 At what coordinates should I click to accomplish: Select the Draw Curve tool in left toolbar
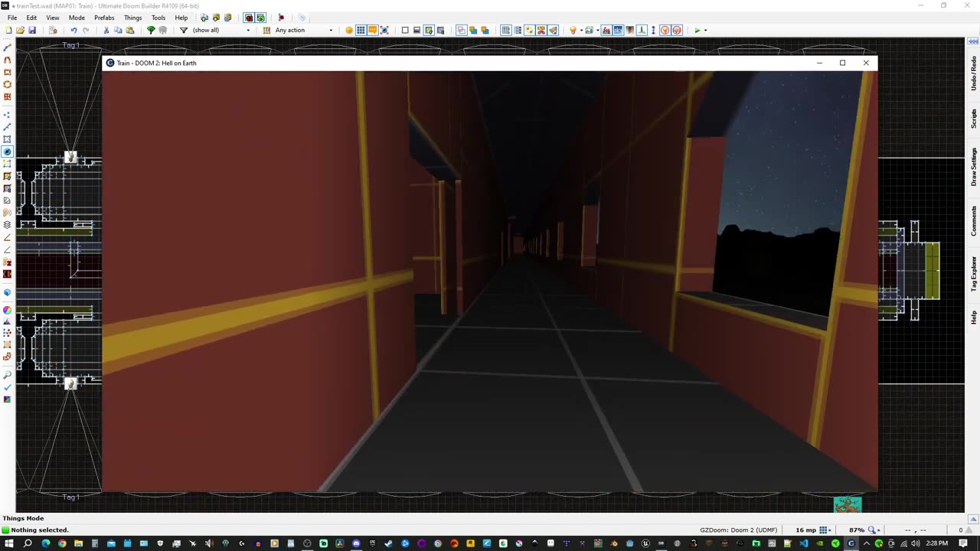pyautogui.click(x=8, y=60)
